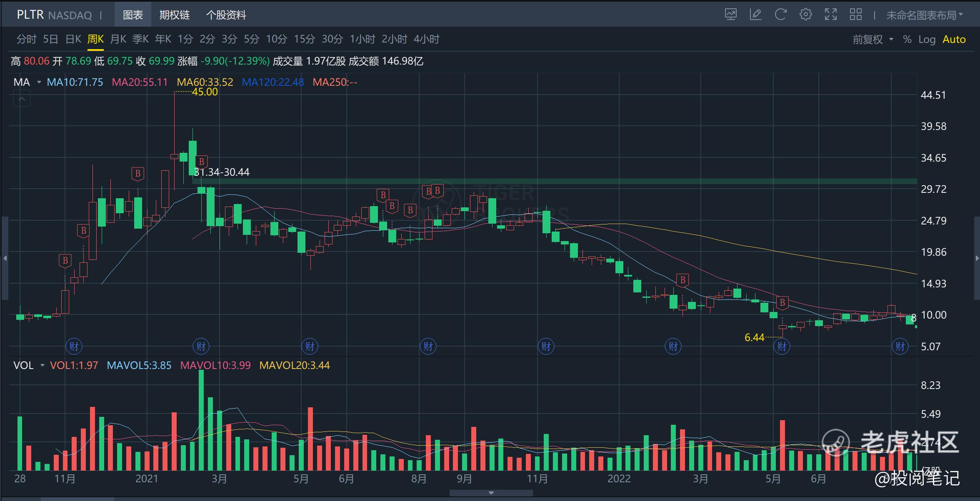Select the 3分 timeframe
Image resolution: width=980 pixels, height=501 pixels.
pyautogui.click(x=229, y=39)
